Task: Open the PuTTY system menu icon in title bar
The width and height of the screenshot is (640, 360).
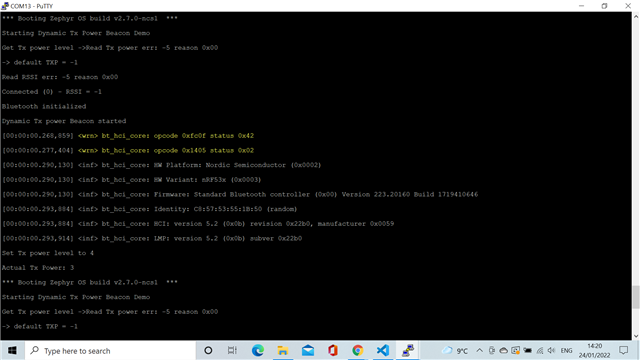Action: coord(5,6)
